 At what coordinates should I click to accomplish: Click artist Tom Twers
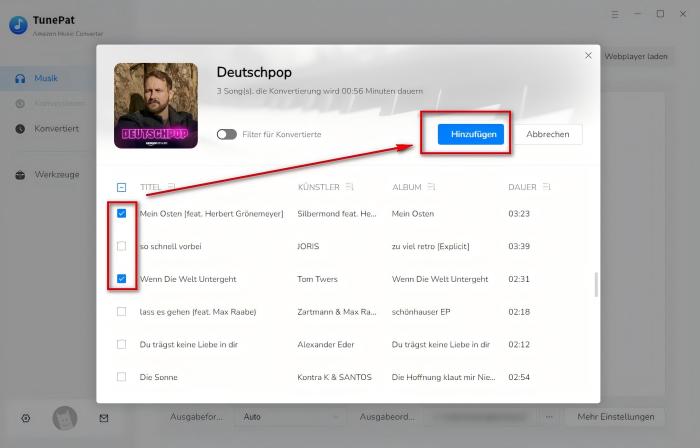tap(317, 279)
